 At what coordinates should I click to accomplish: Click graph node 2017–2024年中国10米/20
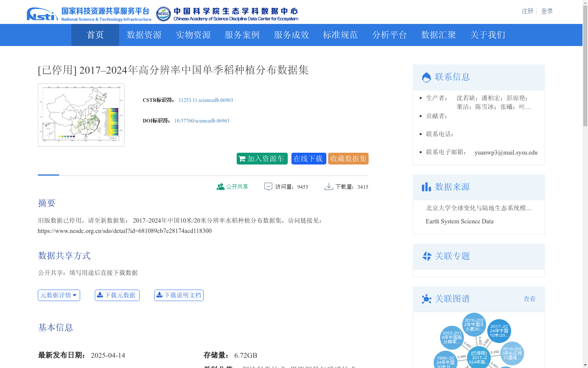point(499,331)
